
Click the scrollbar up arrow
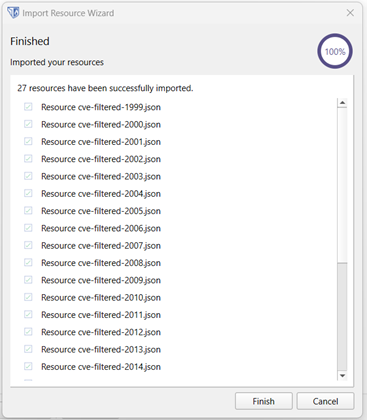pos(342,103)
